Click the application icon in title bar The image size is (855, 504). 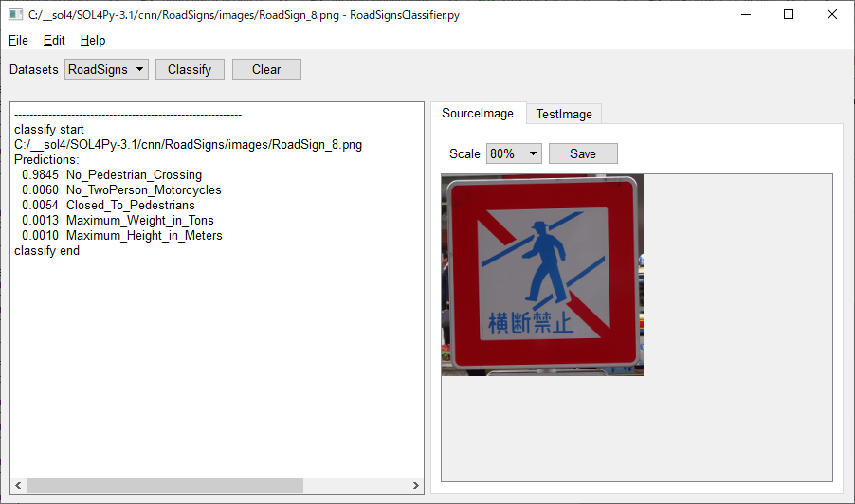(16, 15)
